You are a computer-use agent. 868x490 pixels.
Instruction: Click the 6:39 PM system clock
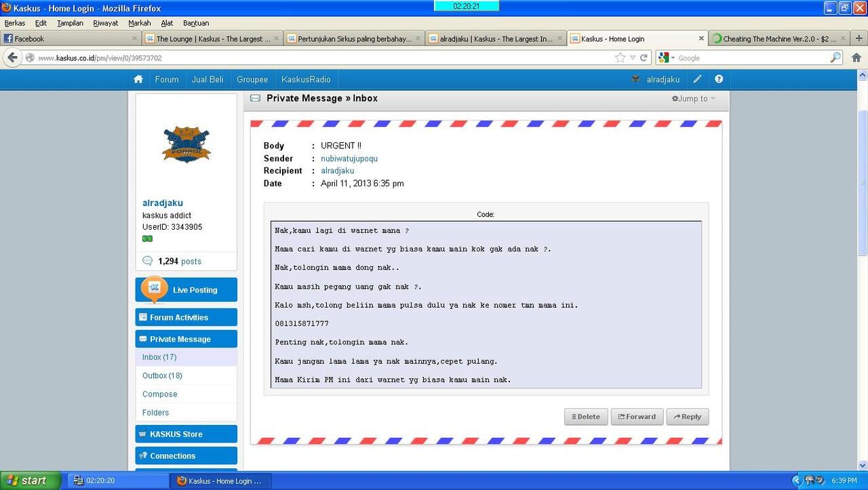[844, 481]
